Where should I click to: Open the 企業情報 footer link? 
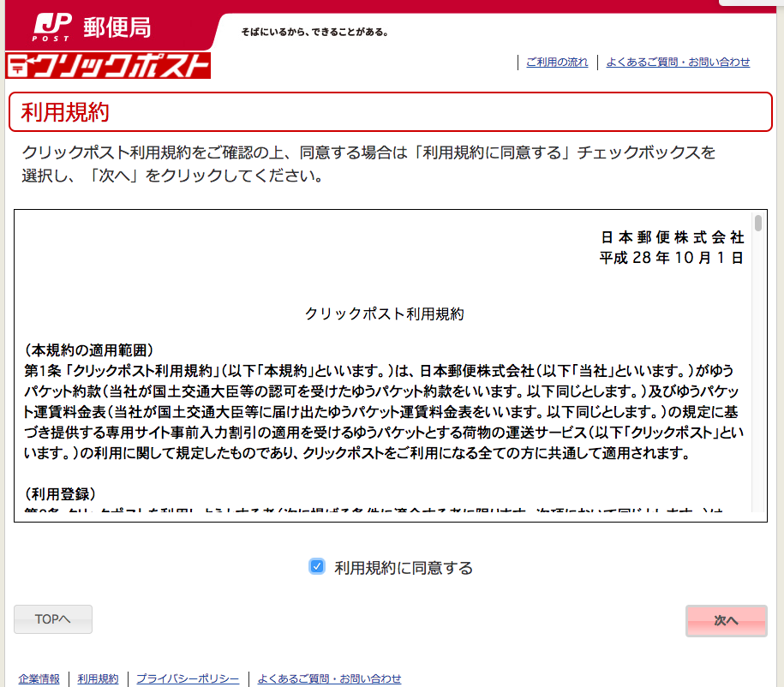39,678
